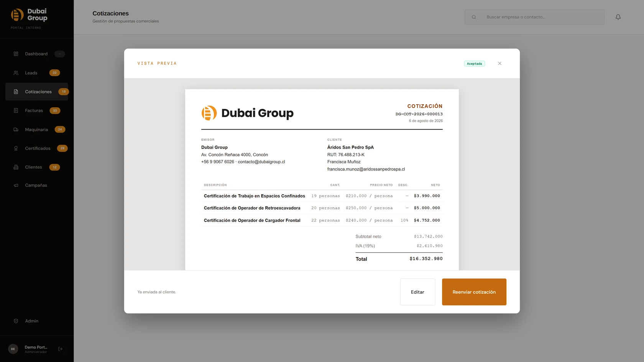This screenshot has height=362, width=644.
Task: Click row Certificación de Operador de Cargador Frontal
Action: tap(322, 220)
